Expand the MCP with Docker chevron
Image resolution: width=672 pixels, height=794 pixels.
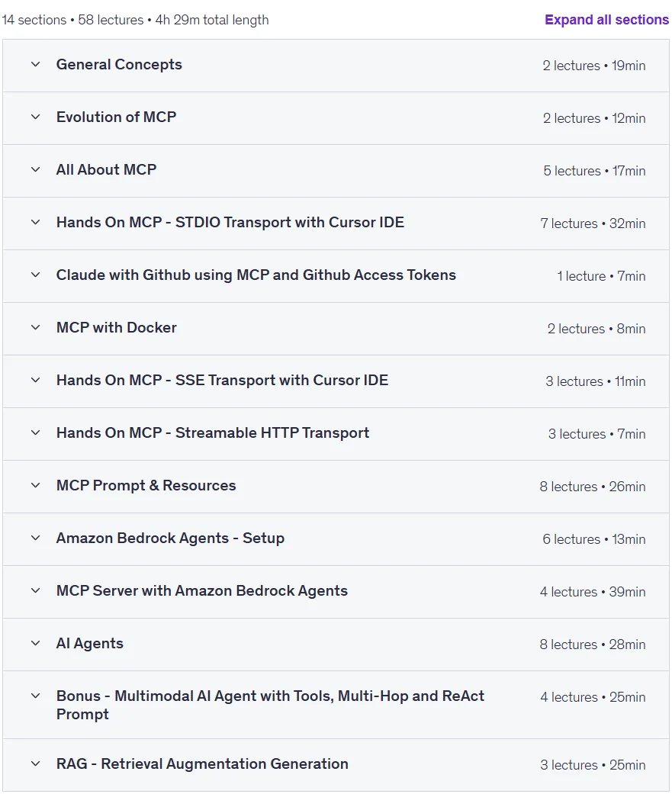pyautogui.click(x=35, y=328)
